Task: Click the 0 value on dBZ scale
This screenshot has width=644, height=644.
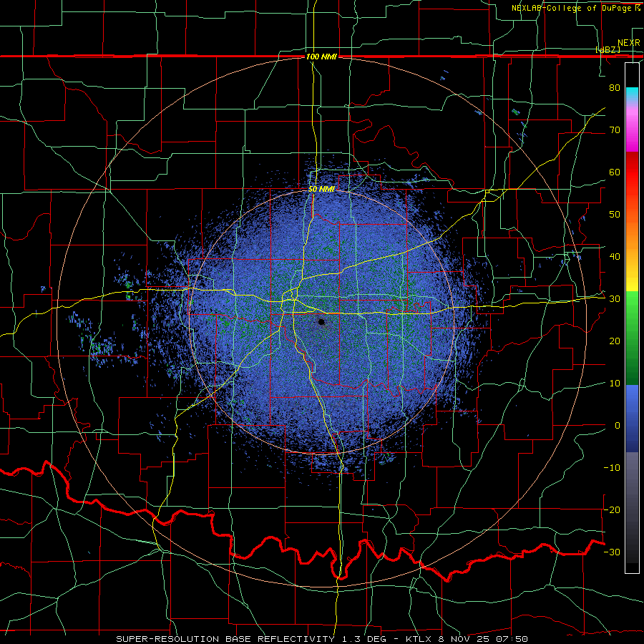Action: [618, 426]
